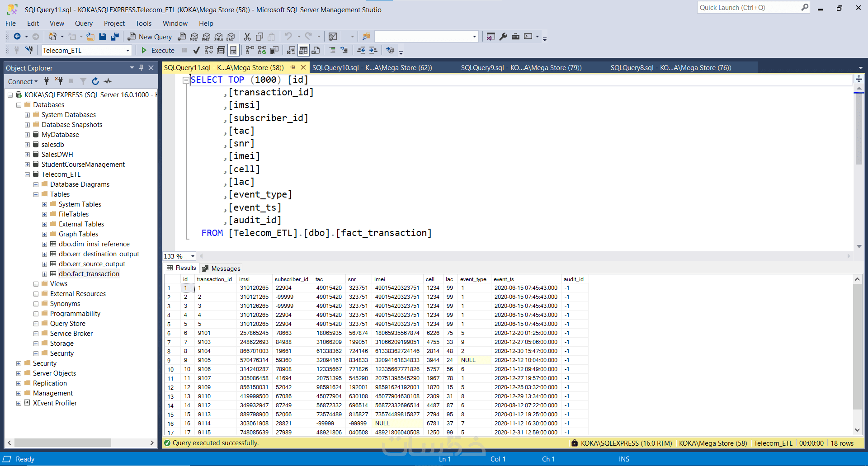Screen dimensions: 868x466
Task: Toggle Include Actual Execution Plan
Action: 250,50
